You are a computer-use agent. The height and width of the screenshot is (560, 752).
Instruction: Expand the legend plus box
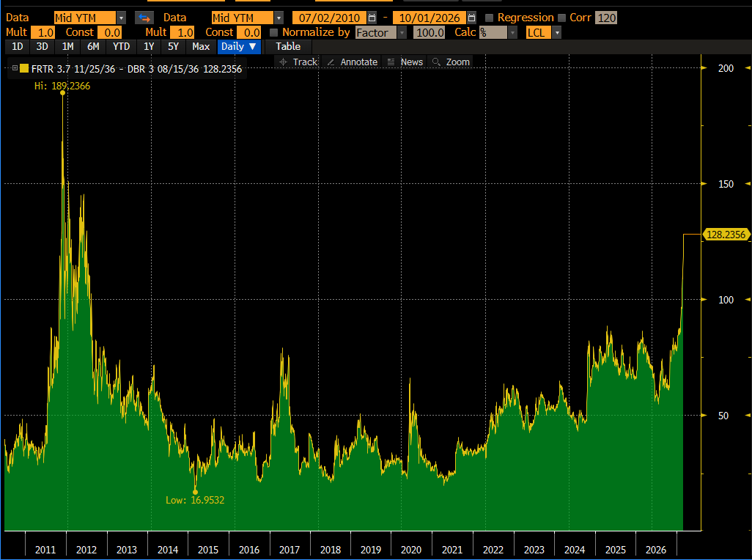point(15,68)
